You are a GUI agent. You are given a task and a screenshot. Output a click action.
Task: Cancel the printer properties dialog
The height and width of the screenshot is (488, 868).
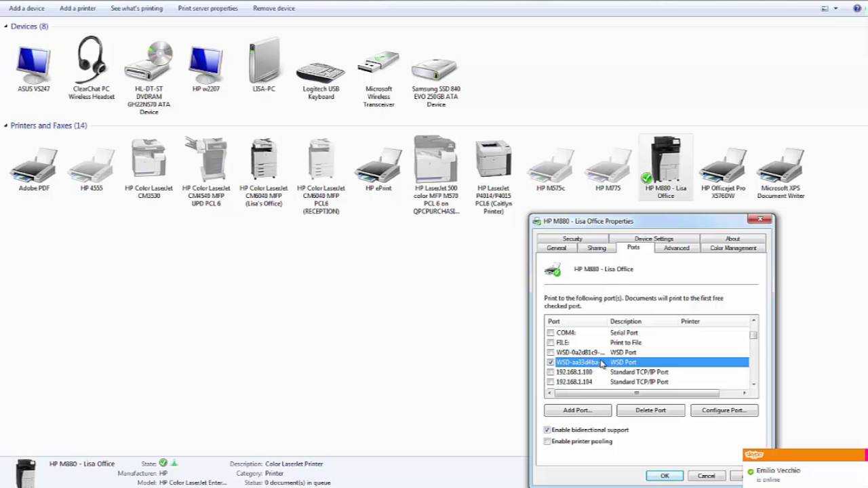[707, 476]
